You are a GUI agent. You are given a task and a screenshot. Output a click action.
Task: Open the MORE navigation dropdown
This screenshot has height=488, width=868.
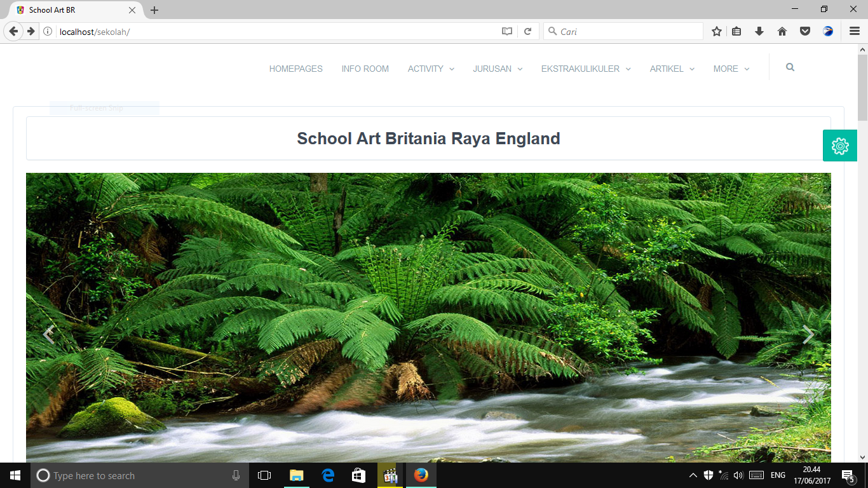731,69
